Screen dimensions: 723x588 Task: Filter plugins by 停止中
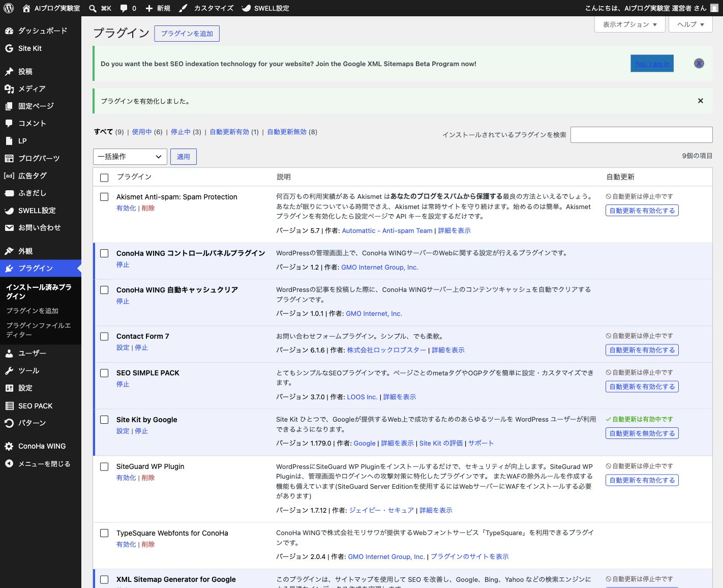[x=180, y=132]
